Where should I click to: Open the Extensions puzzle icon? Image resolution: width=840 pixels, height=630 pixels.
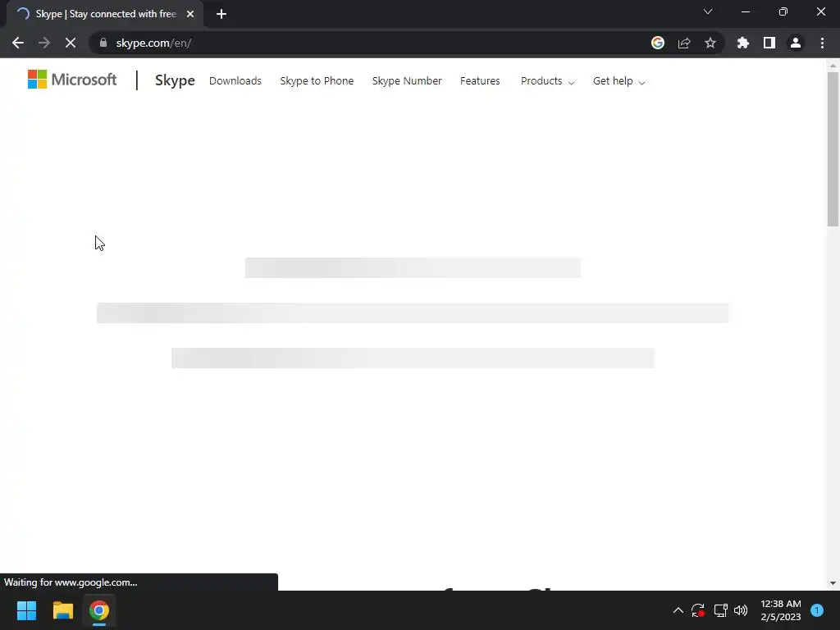click(743, 43)
